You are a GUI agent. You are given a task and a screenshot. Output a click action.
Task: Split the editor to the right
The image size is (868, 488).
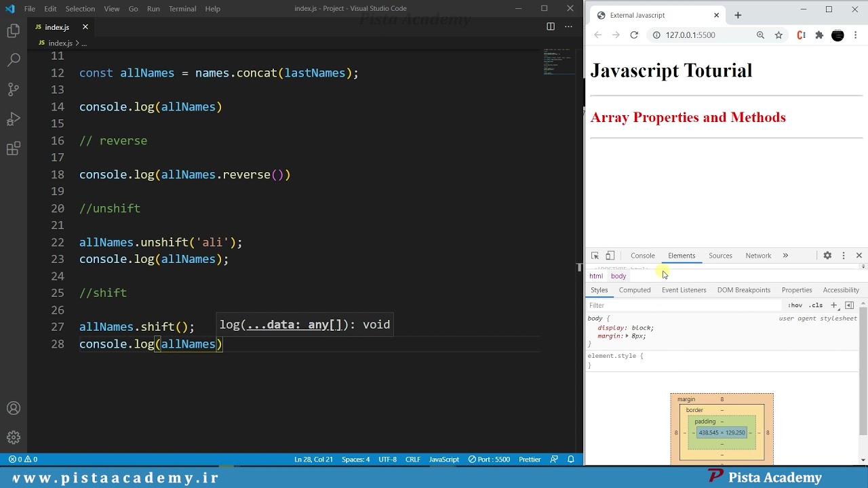click(551, 26)
